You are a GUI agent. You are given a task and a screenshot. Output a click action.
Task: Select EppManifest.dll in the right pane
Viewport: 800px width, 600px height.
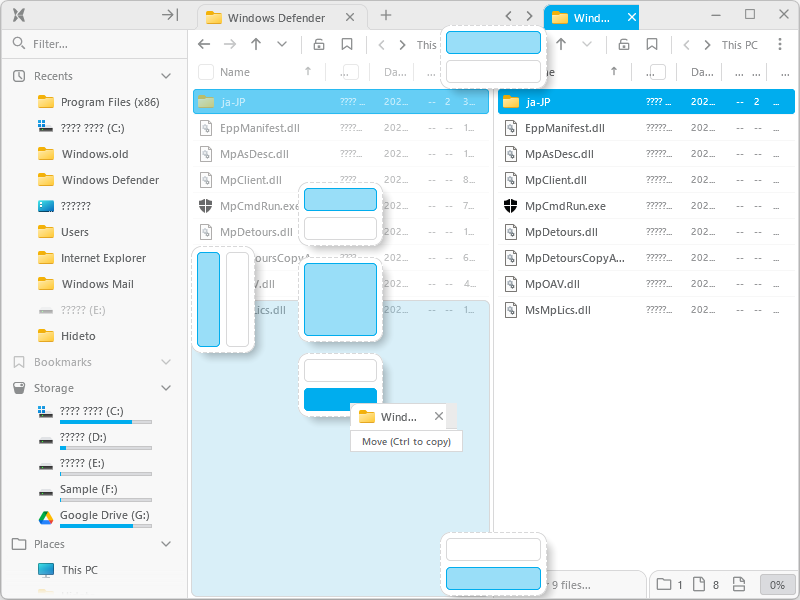coord(646,128)
